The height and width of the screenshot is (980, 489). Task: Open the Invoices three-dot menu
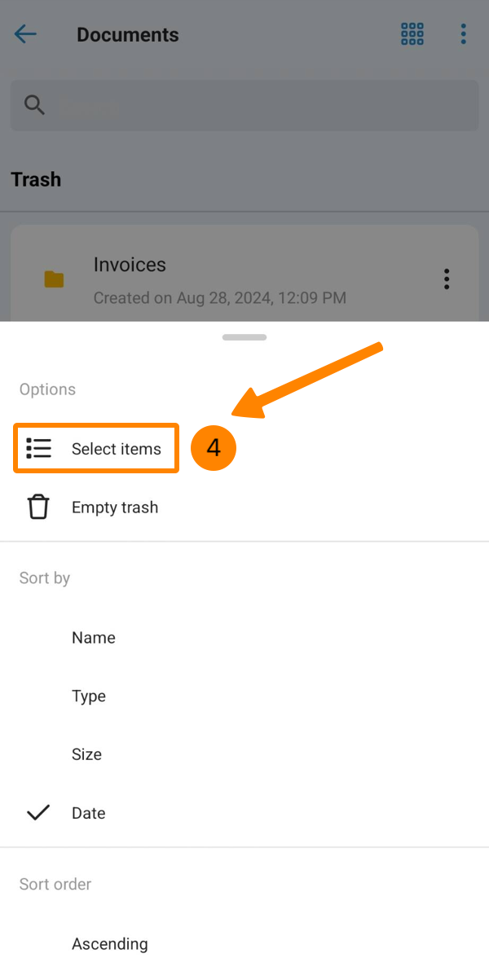click(x=447, y=279)
